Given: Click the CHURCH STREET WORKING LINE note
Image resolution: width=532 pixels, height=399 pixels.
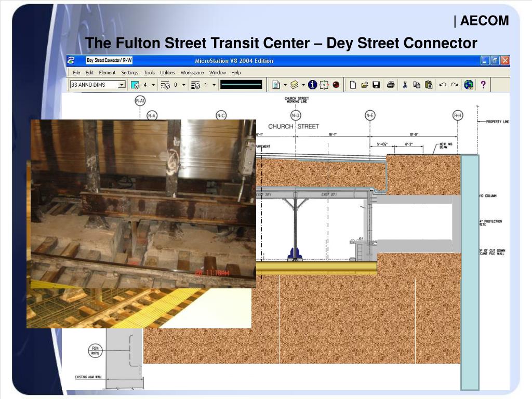Looking at the screenshot, I should 297,100.
